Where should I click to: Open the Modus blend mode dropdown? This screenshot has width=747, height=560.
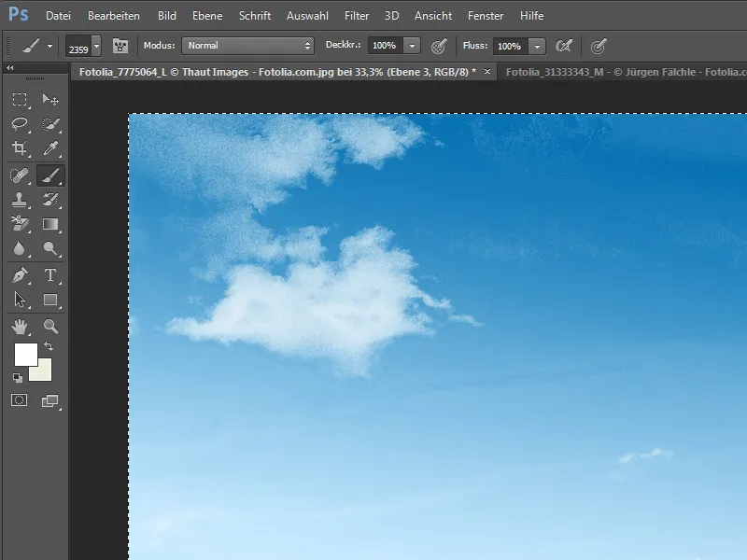click(x=247, y=46)
